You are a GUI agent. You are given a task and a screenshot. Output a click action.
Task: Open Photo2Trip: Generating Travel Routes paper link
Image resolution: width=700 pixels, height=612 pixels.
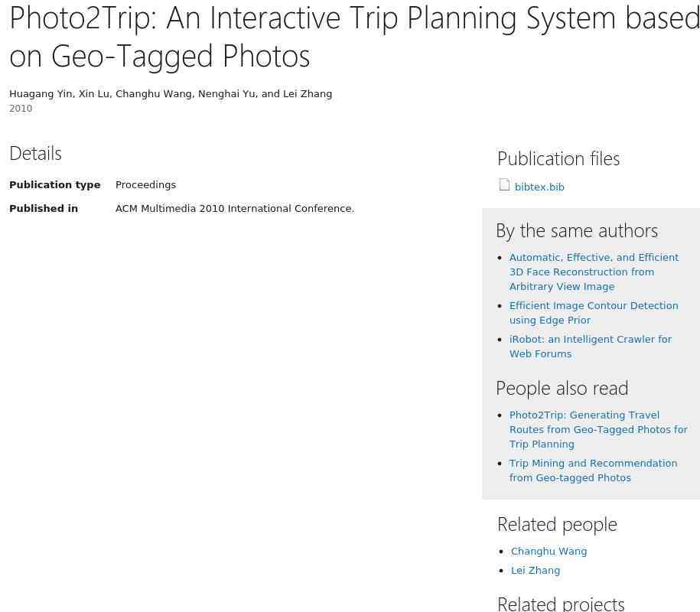point(598,429)
